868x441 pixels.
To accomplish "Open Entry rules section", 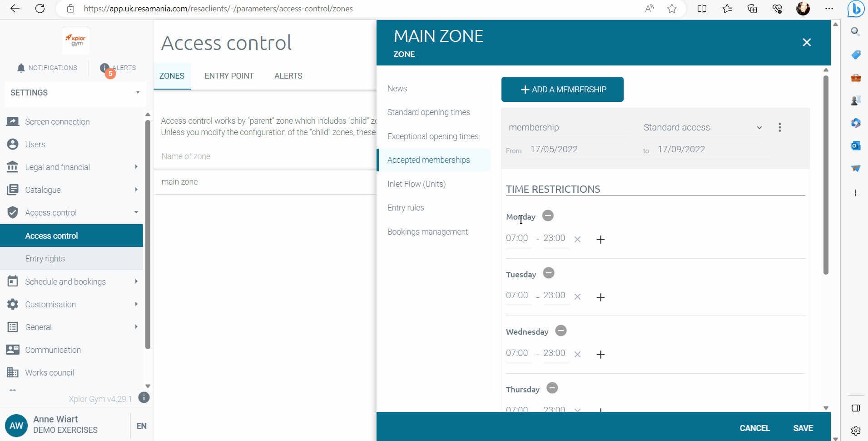I will point(406,208).
